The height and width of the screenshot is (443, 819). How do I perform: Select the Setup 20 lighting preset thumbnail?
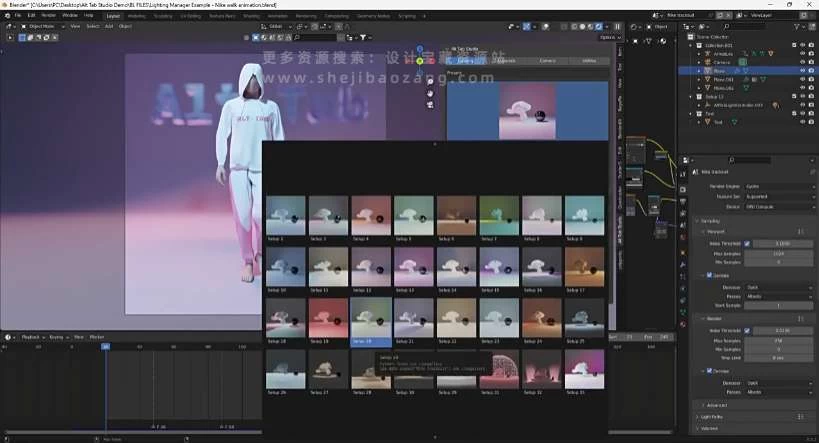369,318
